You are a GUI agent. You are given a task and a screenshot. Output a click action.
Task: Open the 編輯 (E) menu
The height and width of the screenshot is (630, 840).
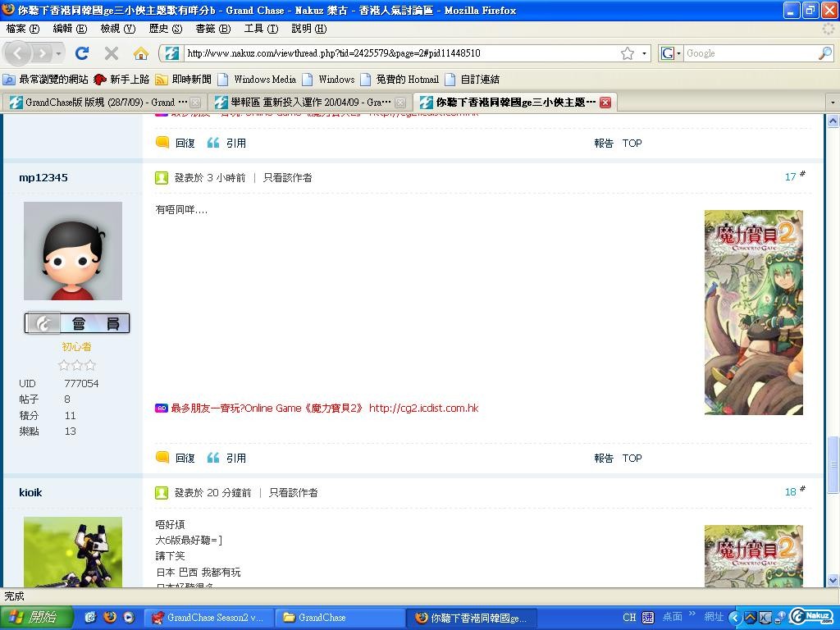coord(71,29)
